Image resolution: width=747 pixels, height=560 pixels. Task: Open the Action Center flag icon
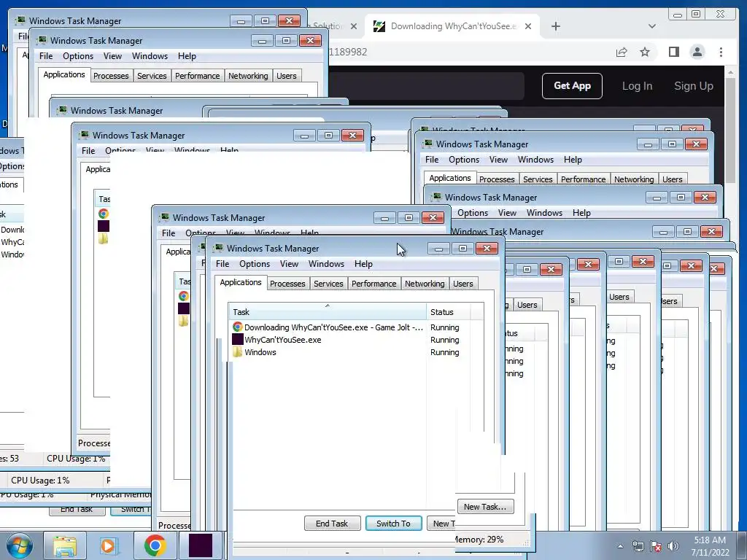(x=656, y=546)
